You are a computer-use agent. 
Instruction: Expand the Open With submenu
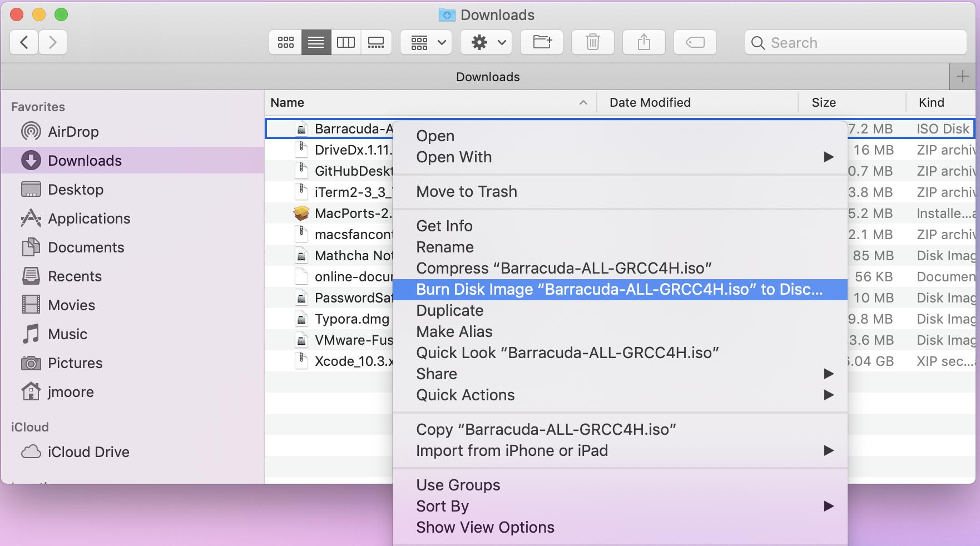point(620,157)
